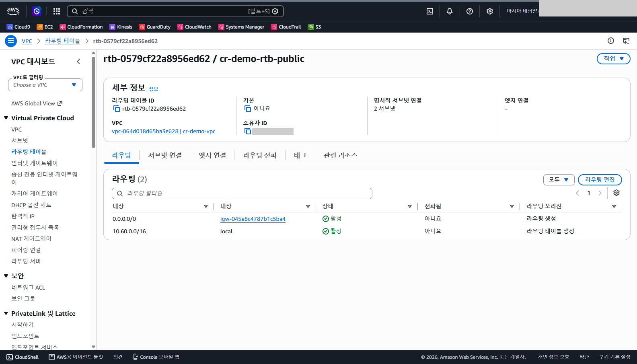Collapse the VPC dashboard sidebar
The width and height of the screenshot is (637, 364).
[78, 62]
